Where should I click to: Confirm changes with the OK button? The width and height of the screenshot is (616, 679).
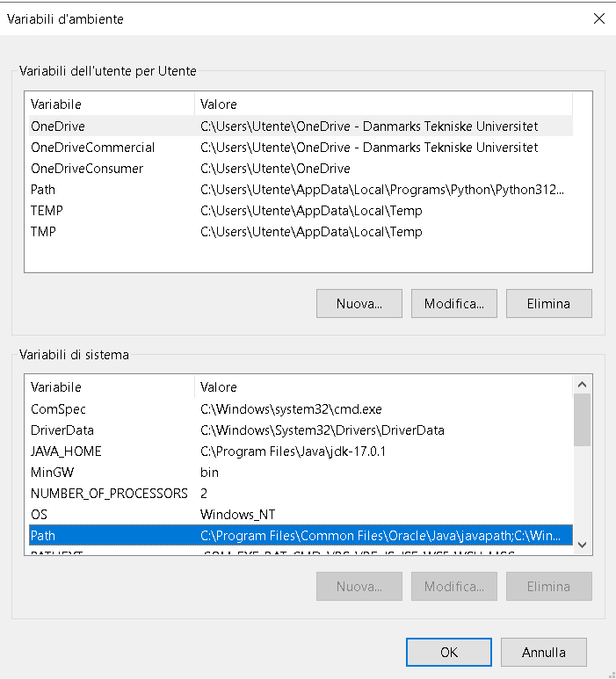(448, 652)
